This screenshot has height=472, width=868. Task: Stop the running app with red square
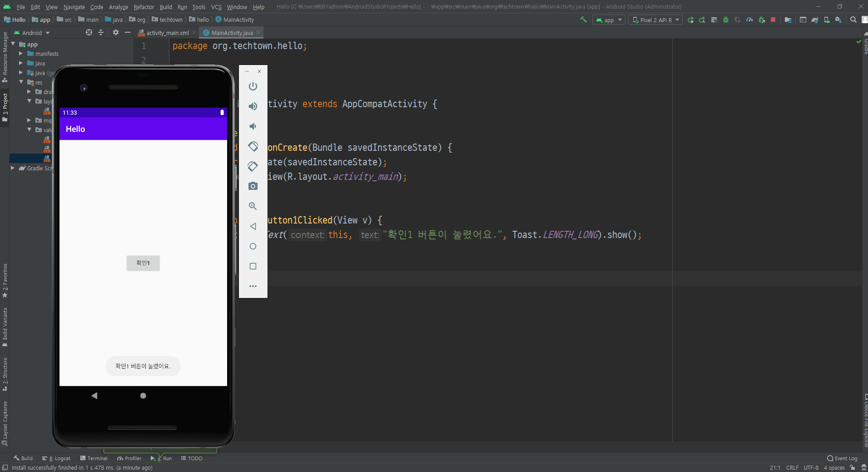[773, 20]
